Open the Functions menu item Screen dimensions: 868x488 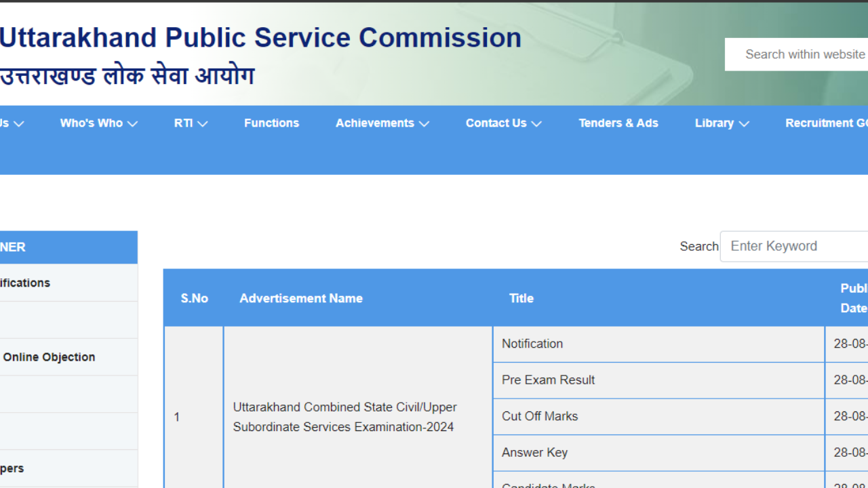click(x=271, y=123)
